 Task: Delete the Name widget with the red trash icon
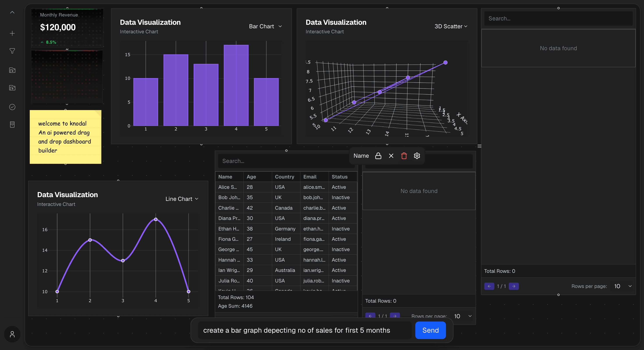tap(404, 155)
